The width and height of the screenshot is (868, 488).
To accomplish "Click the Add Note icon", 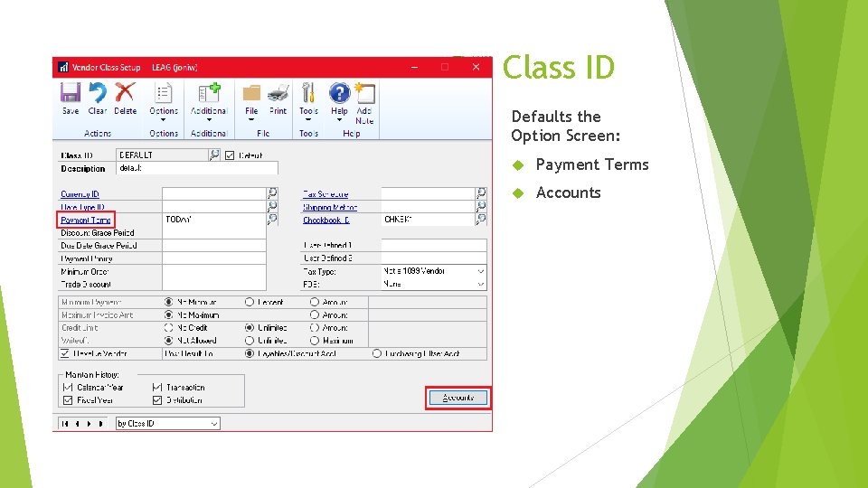I will pos(364,93).
